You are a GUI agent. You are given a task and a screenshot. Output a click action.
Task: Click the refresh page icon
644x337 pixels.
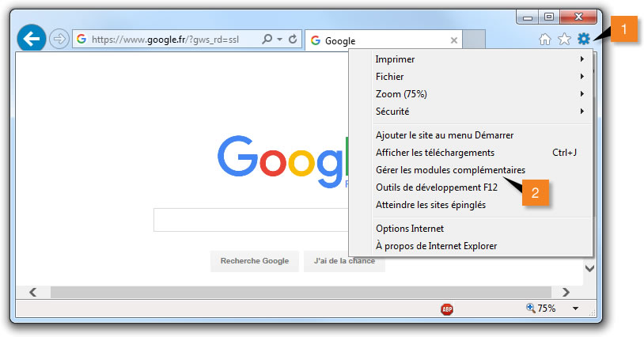(x=294, y=39)
